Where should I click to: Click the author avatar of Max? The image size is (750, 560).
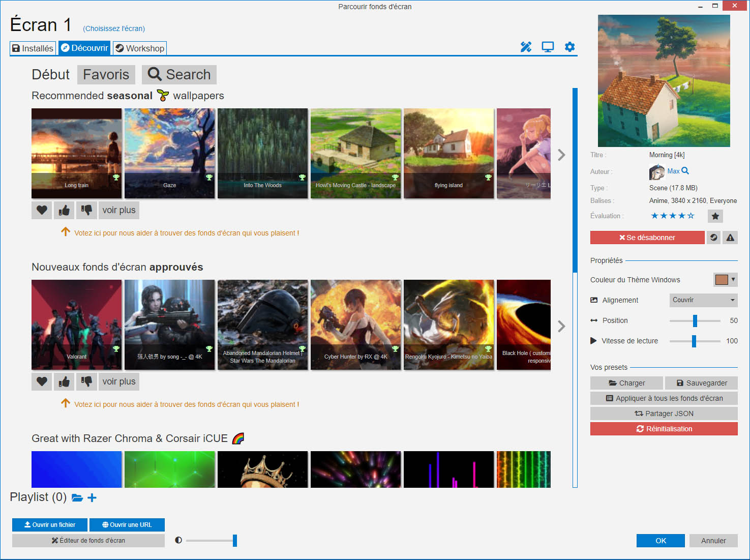click(x=657, y=172)
